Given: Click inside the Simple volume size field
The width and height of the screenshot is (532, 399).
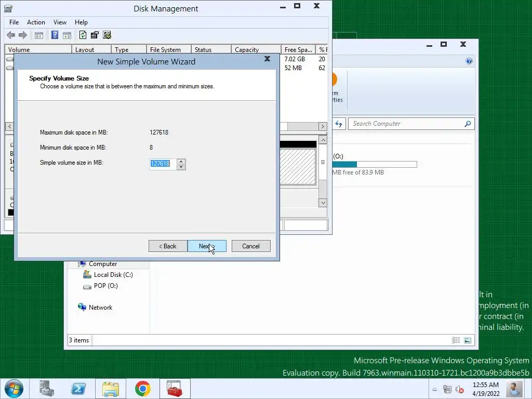Looking at the screenshot, I should click(x=163, y=164).
